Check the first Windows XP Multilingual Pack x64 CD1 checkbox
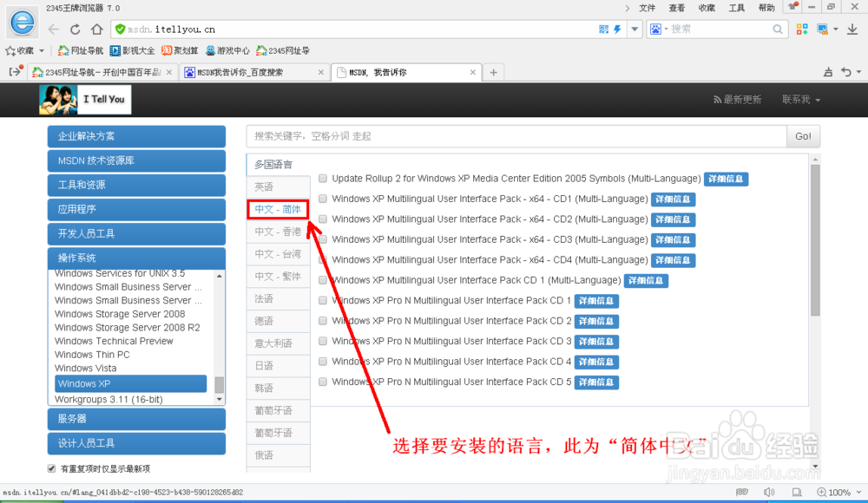 [322, 199]
